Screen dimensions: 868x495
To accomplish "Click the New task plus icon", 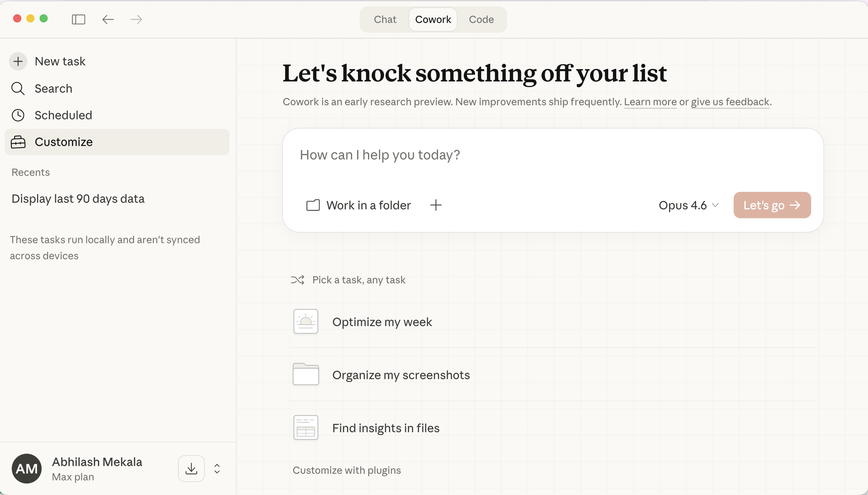I will pos(18,62).
